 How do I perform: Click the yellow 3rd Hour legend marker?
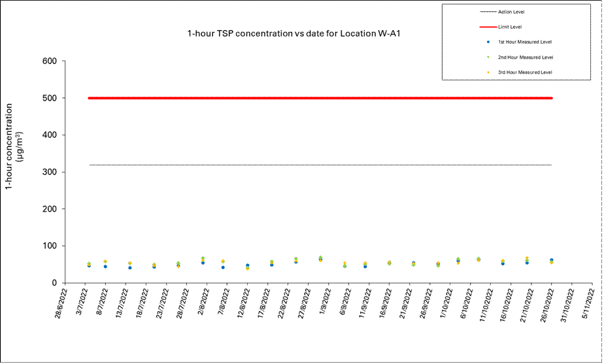point(490,72)
